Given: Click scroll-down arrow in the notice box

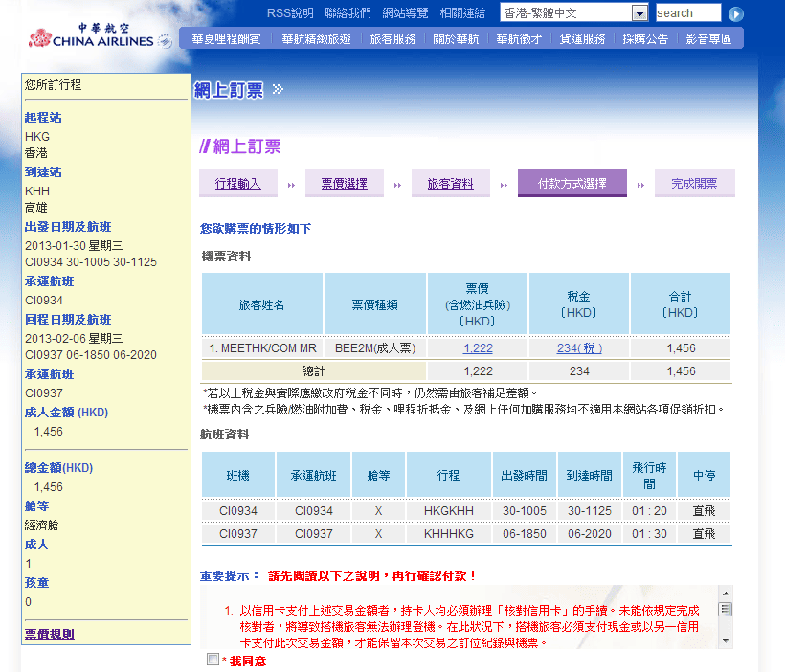Looking at the screenshot, I should pos(725,640).
